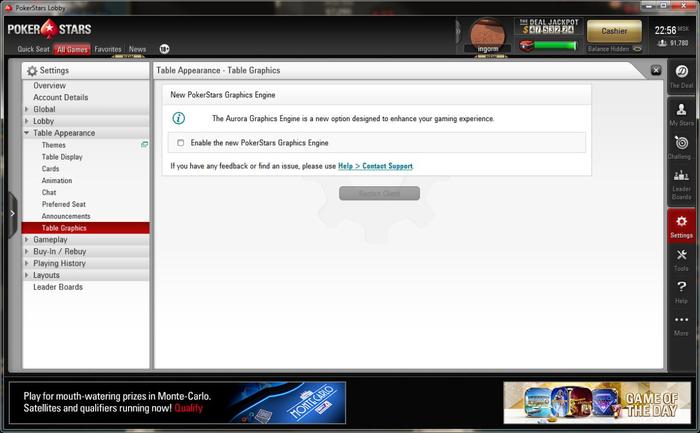Viewport: 700px width, 433px height.
Task: Expand the Gameplay settings section
Action: coord(26,240)
